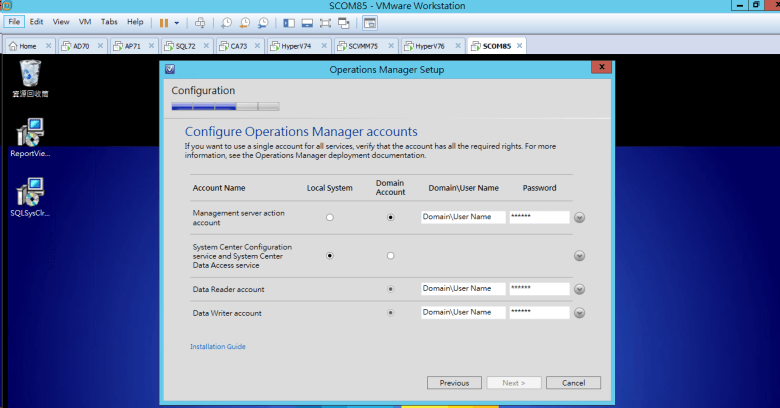Click the Send Ctrl+Alt+Del toolbar icon
This screenshot has width=780, height=408.
200,22
